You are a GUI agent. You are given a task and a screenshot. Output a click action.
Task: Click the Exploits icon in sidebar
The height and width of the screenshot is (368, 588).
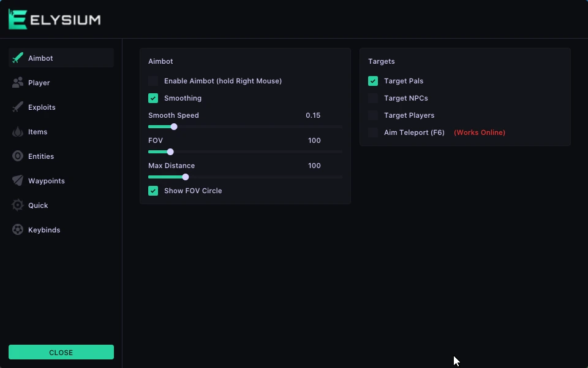pos(18,107)
